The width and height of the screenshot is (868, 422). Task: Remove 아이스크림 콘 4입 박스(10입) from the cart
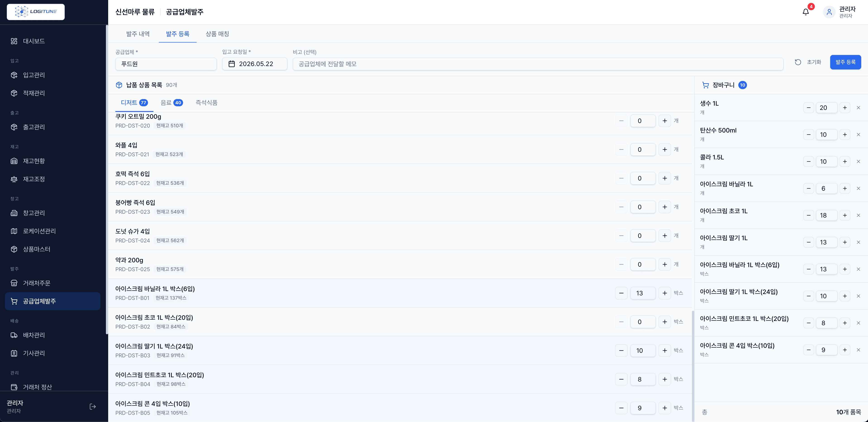(858, 350)
